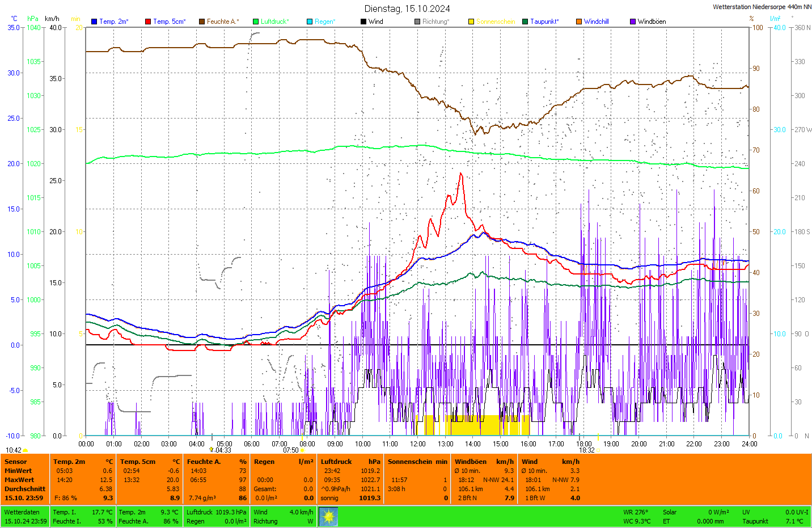Click the brown Feuchte A. legend square
Image resolution: width=812 pixels, height=528 pixels.
(x=202, y=22)
